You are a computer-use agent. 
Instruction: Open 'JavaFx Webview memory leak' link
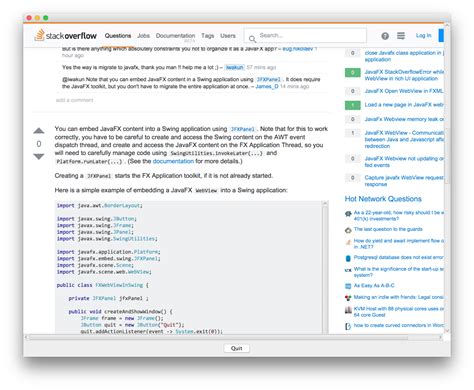(x=404, y=119)
